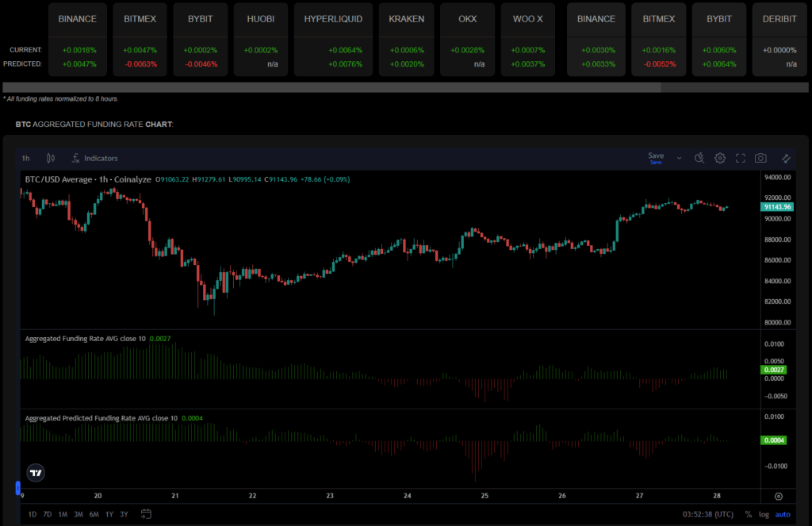812x526 pixels.
Task: Open the go-to-date calendar icon
Action: (146, 514)
